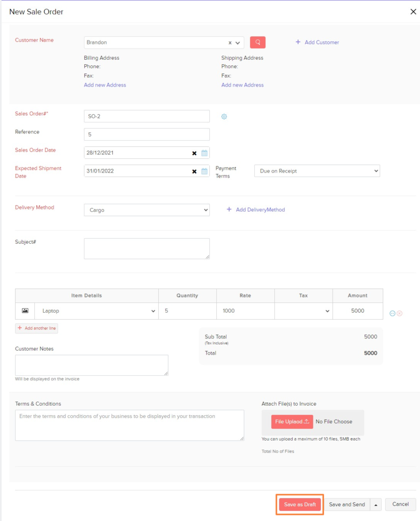Open the Sales Order Date calendar picker
This screenshot has height=521, width=420.
pyautogui.click(x=204, y=152)
